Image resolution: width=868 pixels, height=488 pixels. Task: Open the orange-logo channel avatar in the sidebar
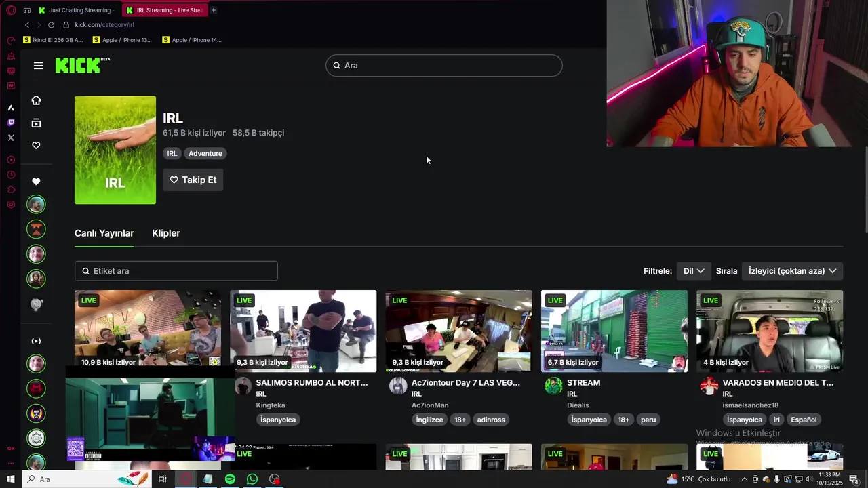tap(36, 229)
